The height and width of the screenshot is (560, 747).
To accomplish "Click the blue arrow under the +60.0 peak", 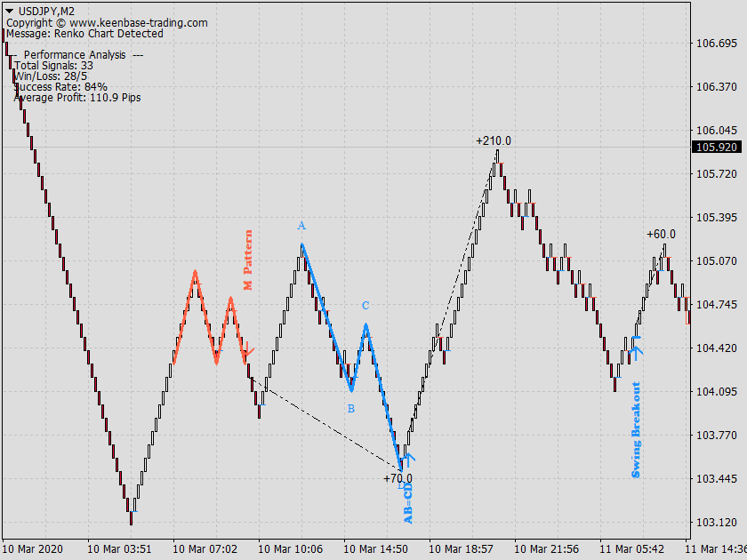I will (x=635, y=352).
